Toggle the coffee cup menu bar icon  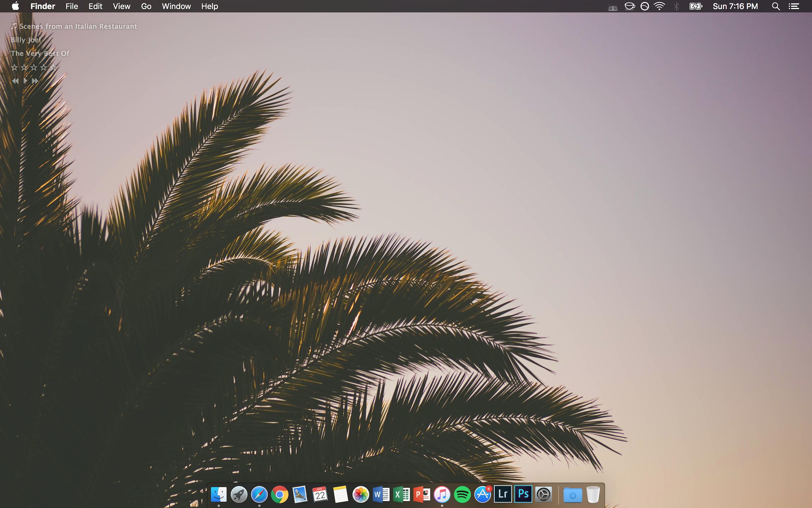629,6
